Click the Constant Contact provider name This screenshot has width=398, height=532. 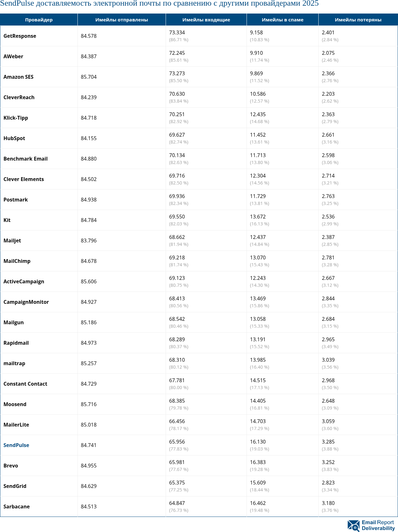[x=26, y=384]
